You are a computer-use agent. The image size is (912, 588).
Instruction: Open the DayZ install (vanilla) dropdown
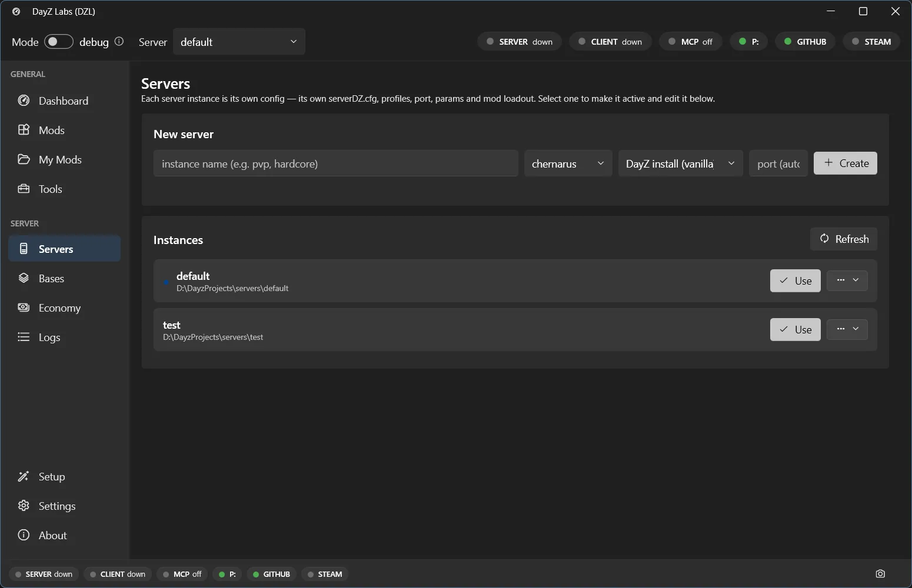pos(681,163)
